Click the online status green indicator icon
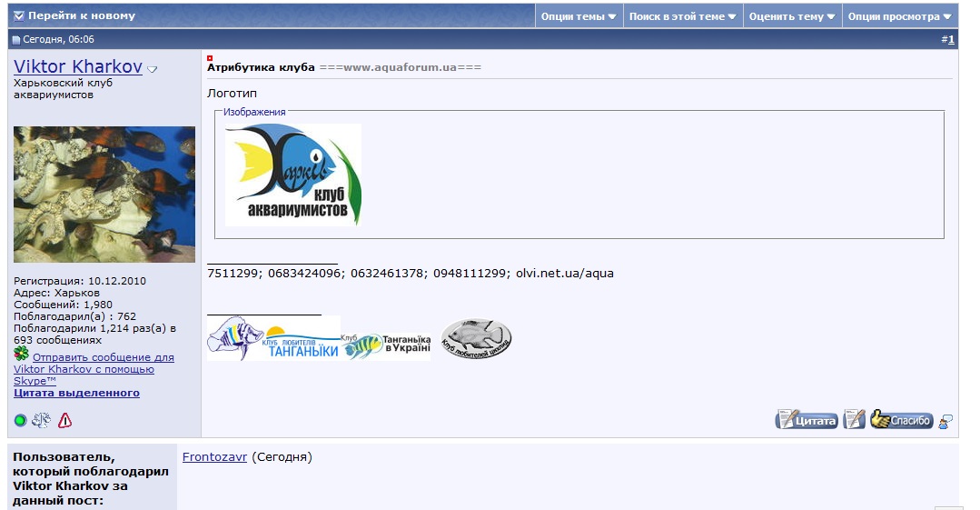Viewport: 980px width, 510px height. 21,420
